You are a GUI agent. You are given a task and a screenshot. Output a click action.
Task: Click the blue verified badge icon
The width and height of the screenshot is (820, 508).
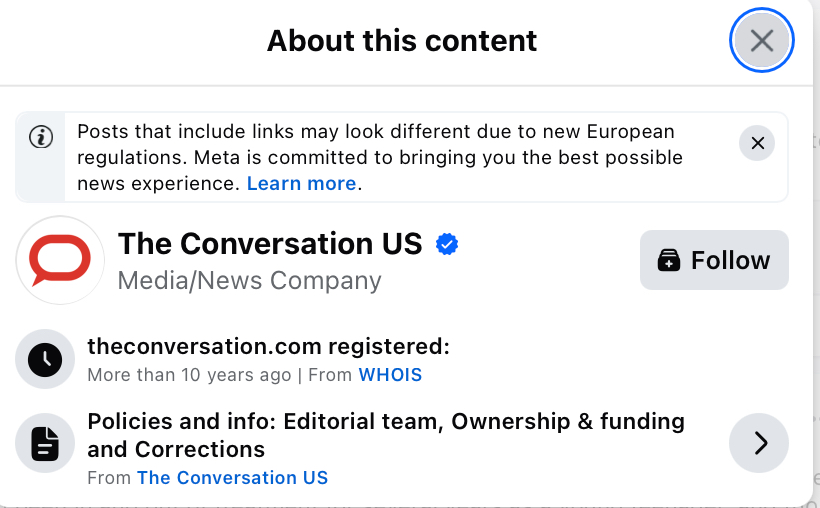[446, 244]
